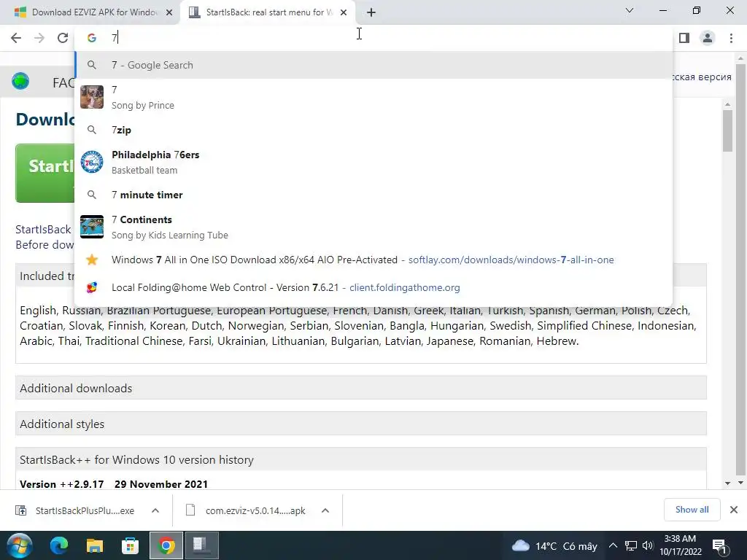
Task: Focus the address bar containing 7
Action: (373, 38)
